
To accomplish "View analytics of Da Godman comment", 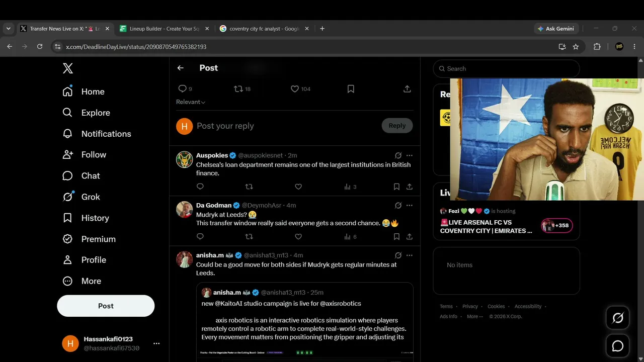I will point(350,236).
